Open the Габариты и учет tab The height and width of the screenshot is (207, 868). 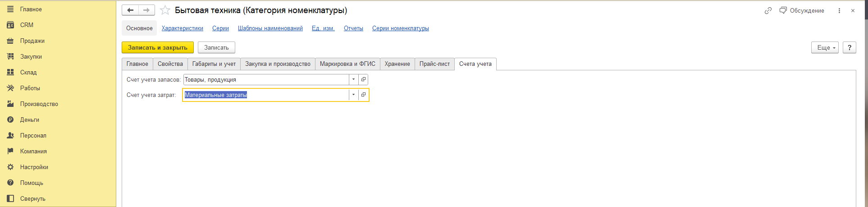click(x=214, y=64)
